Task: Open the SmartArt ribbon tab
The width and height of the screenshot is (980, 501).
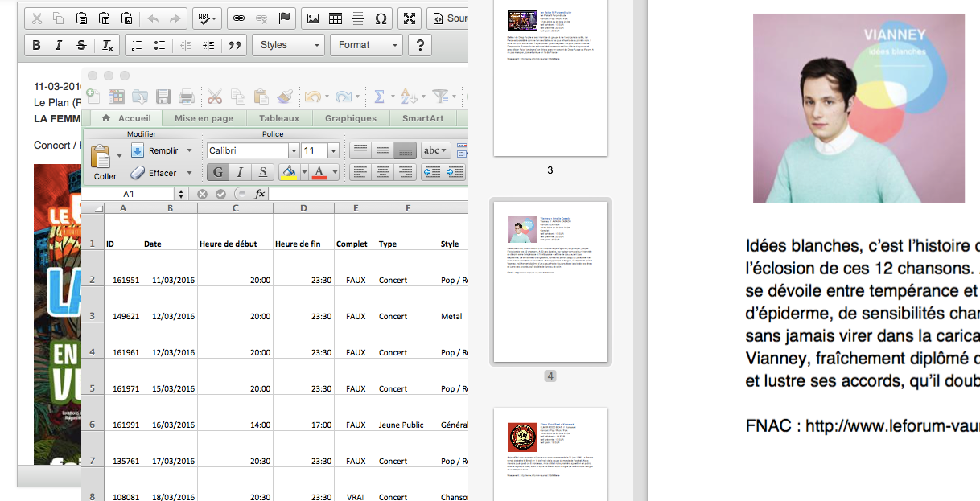Action: [423, 118]
